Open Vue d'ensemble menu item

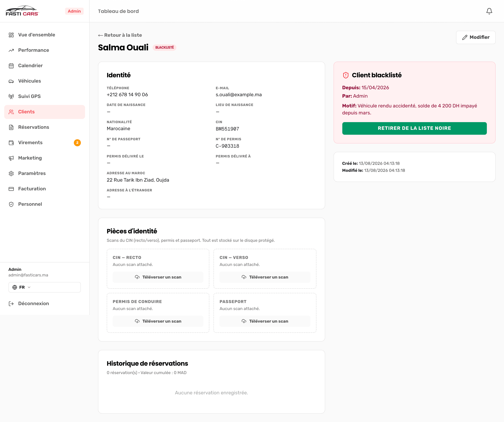[x=45, y=35]
